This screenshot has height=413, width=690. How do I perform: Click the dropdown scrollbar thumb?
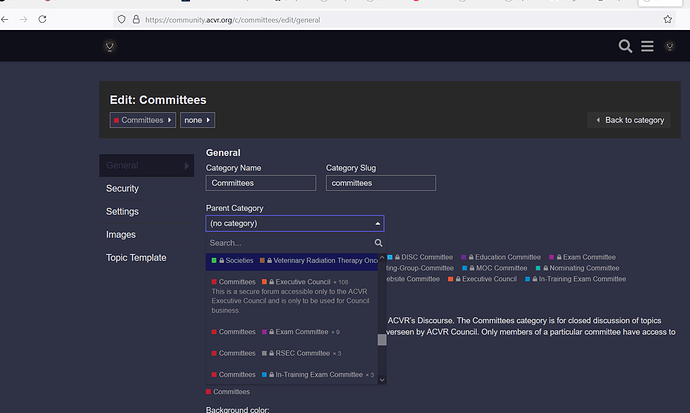point(382,340)
